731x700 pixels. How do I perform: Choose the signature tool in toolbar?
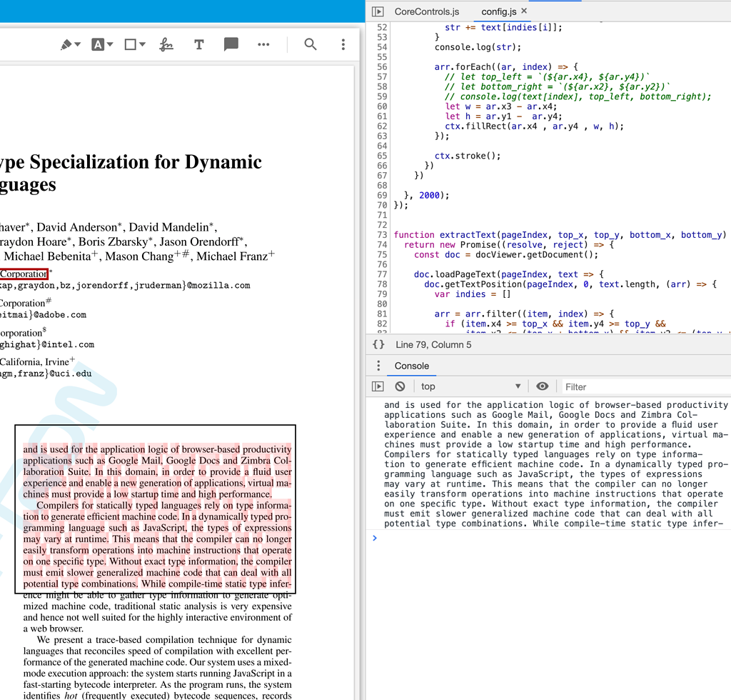point(166,44)
